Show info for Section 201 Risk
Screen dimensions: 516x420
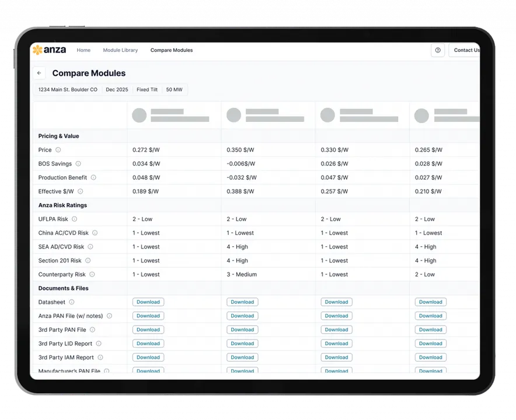88,261
